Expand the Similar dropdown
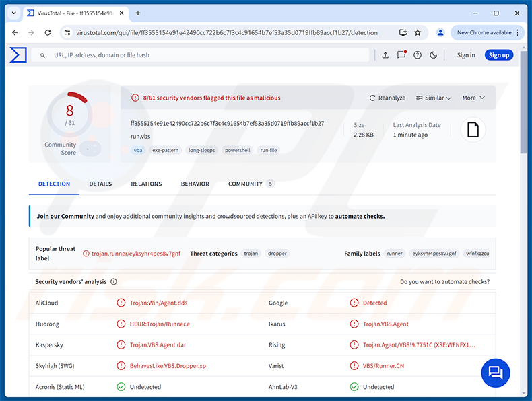 point(434,98)
